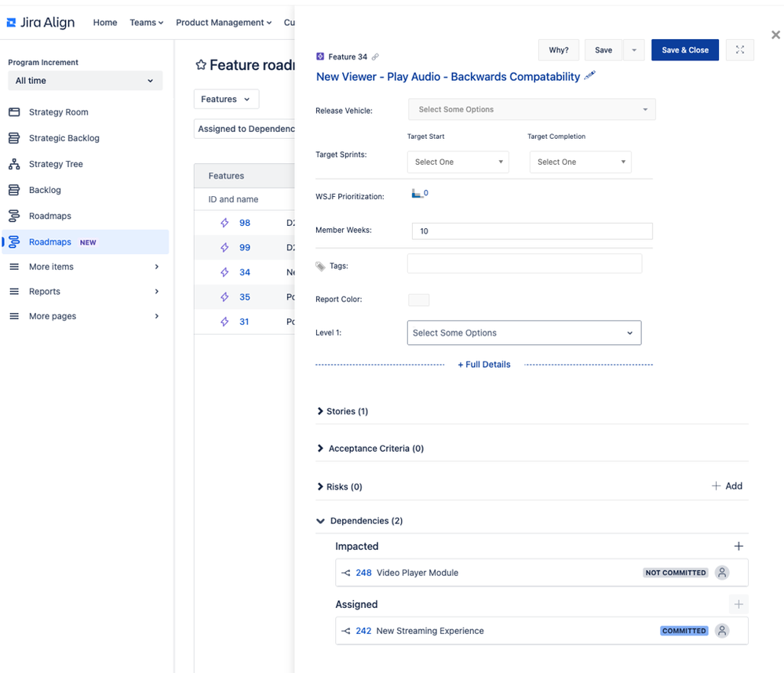This screenshot has width=784, height=673.
Task: Show + Full Details link
Action: [484, 364]
